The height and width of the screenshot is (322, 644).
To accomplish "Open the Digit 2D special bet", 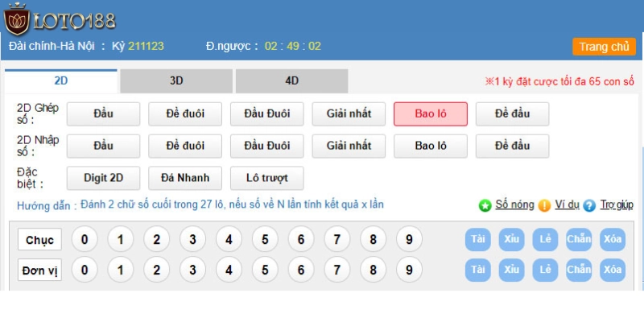I will [x=101, y=178].
